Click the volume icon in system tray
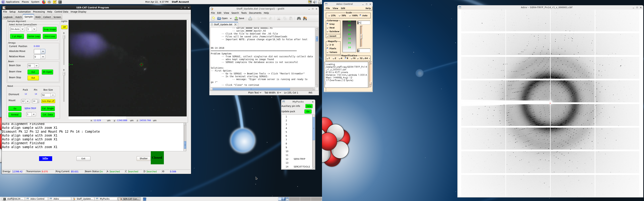644x201 pixels. click(315, 2)
